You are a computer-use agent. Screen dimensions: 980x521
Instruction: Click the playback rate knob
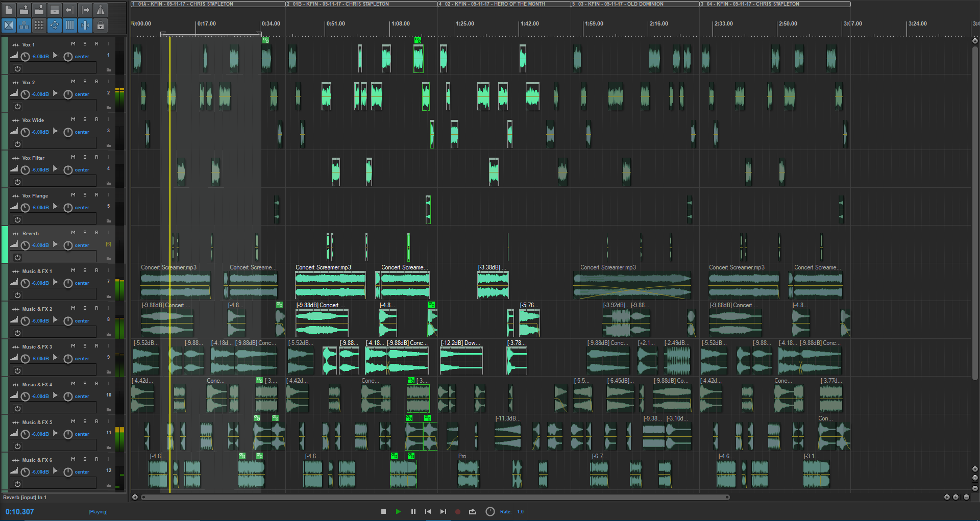[490, 511]
